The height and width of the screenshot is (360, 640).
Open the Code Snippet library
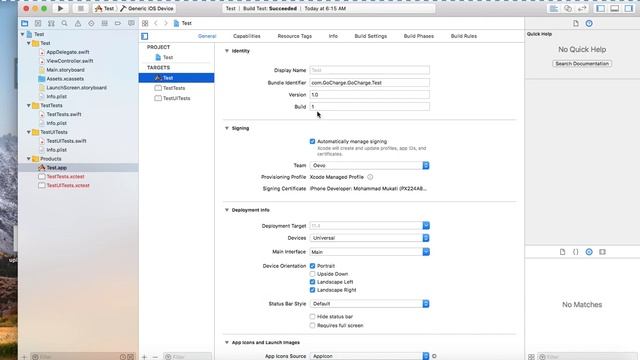576,252
